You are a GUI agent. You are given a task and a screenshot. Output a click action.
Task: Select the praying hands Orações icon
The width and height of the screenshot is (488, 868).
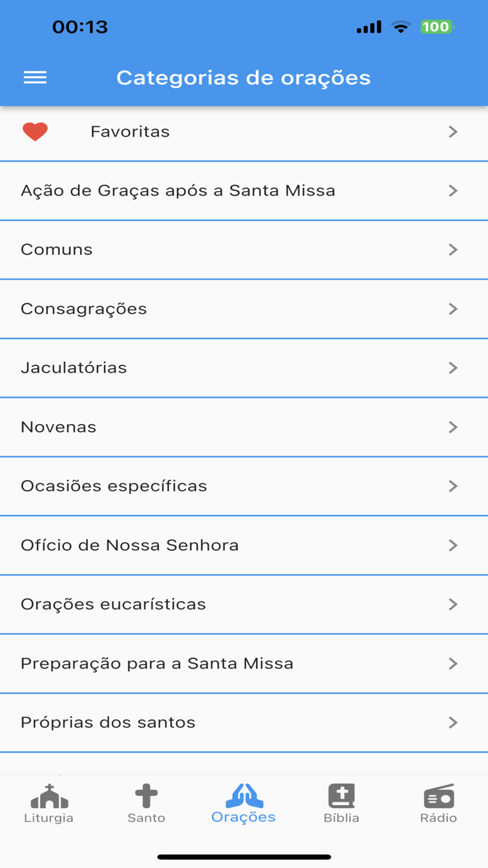(243, 795)
